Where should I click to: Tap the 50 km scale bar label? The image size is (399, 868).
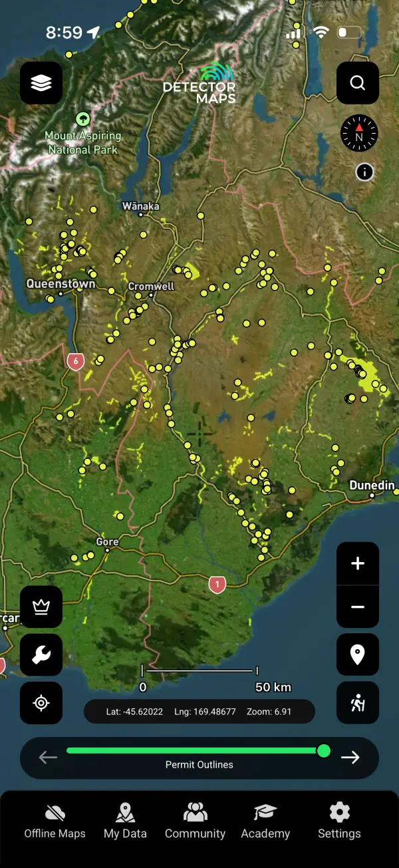(273, 687)
